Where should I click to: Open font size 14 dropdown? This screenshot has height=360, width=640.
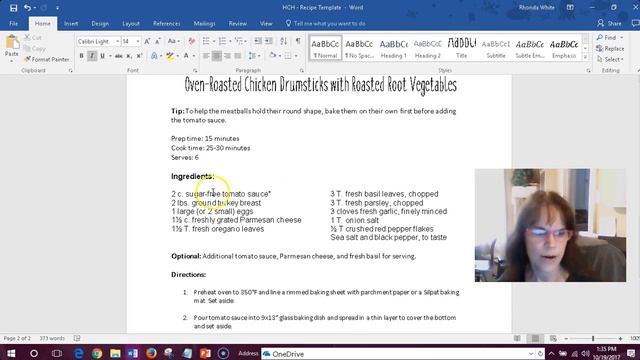point(138,42)
